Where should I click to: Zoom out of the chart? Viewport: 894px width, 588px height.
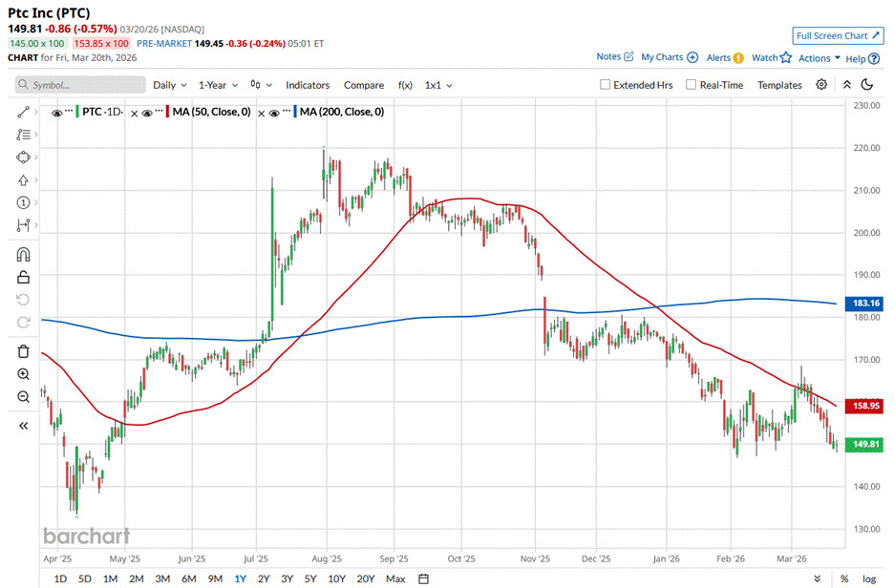tap(24, 396)
